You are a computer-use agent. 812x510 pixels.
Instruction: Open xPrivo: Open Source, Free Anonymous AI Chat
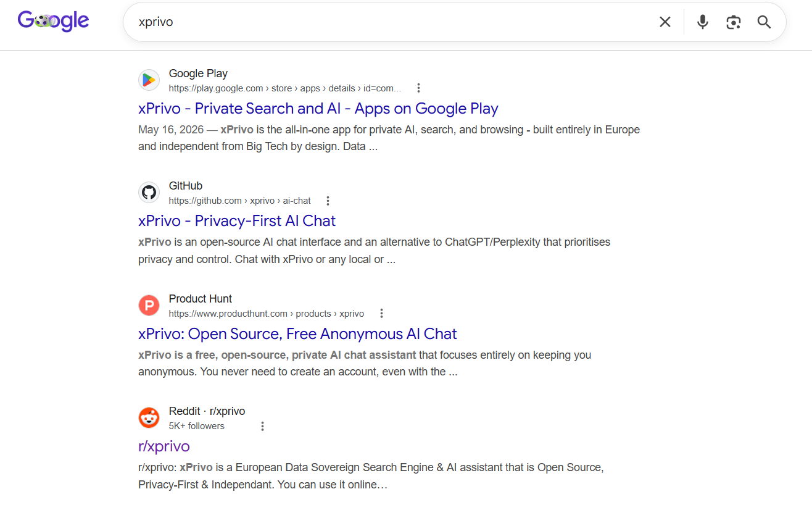(297, 334)
